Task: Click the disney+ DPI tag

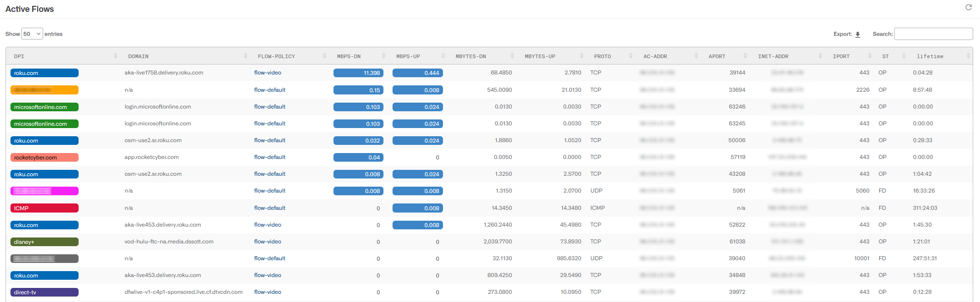Action: (45, 242)
